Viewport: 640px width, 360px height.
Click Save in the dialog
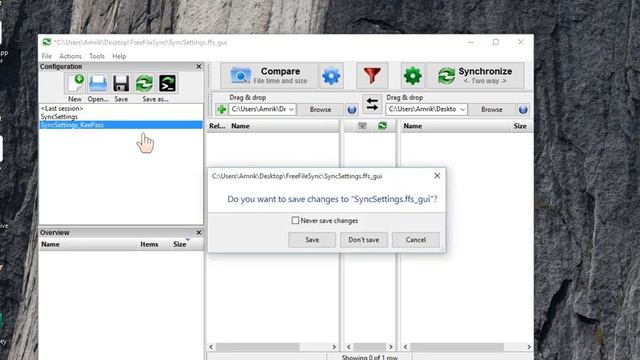click(x=312, y=240)
